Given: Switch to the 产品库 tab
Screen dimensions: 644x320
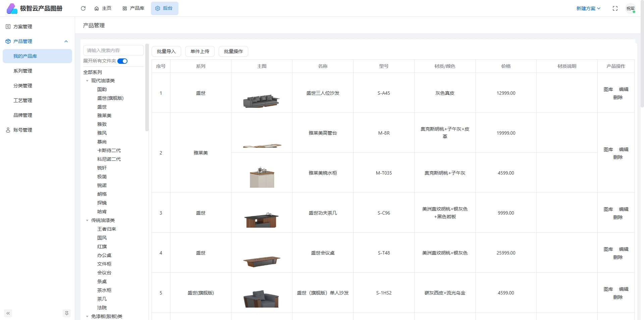Looking at the screenshot, I should click(133, 8).
